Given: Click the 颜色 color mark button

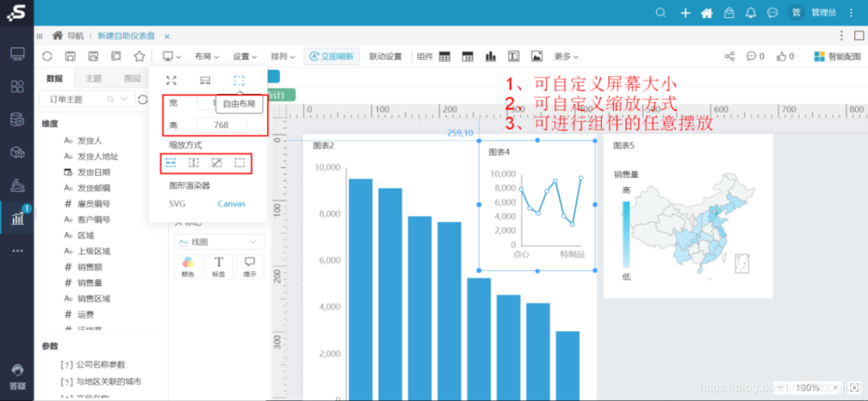Looking at the screenshot, I should [x=187, y=267].
